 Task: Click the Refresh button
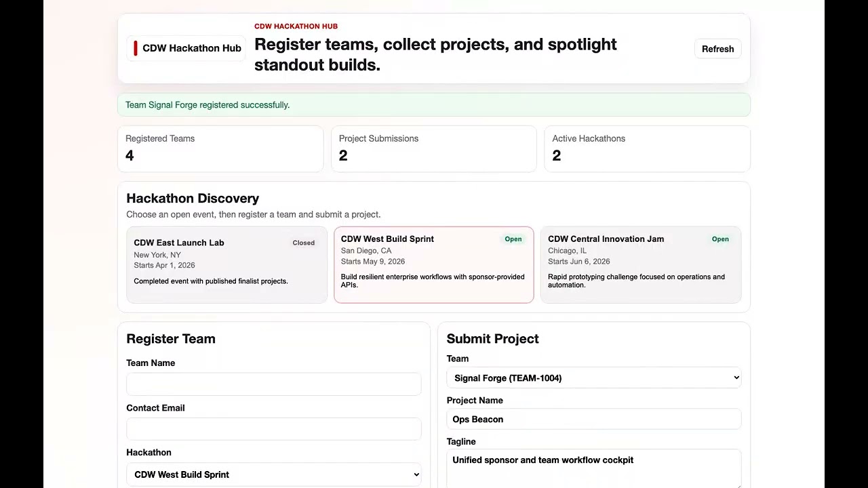pyautogui.click(x=717, y=49)
